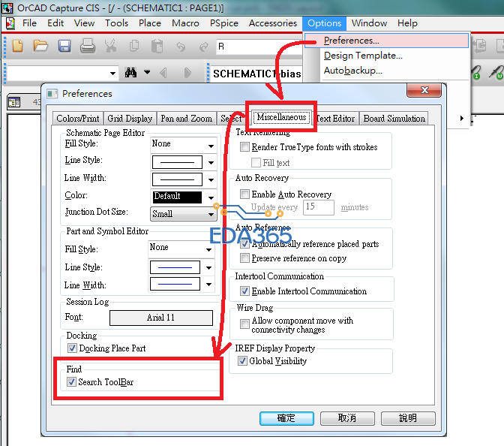The width and height of the screenshot is (504, 446).
Task: Click the Cut scissors icon
Action: tap(110, 46)
